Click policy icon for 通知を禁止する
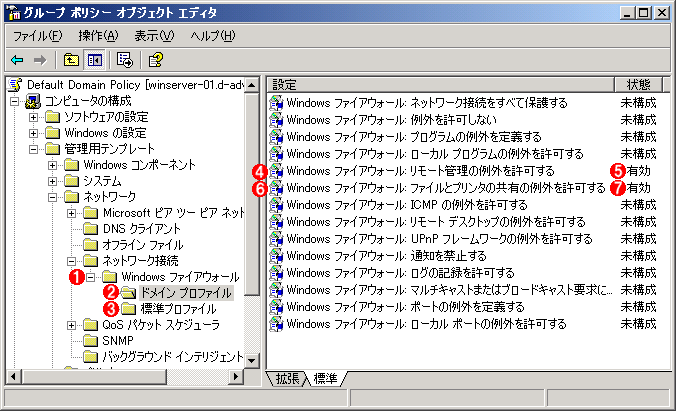 (x=276, y=256)
